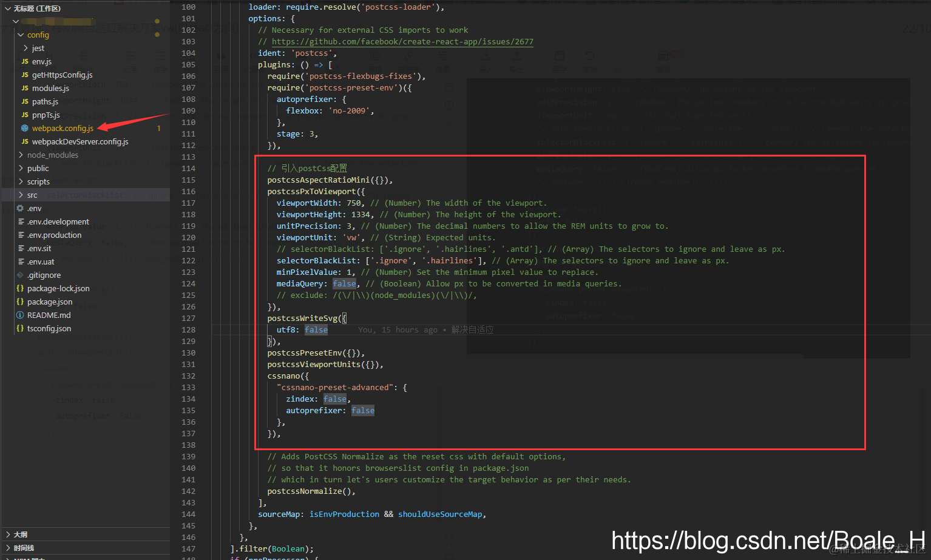Click "loader: require.resolve('postcss-loader')," in the code

pyautogui.click(x=347, y=7)
